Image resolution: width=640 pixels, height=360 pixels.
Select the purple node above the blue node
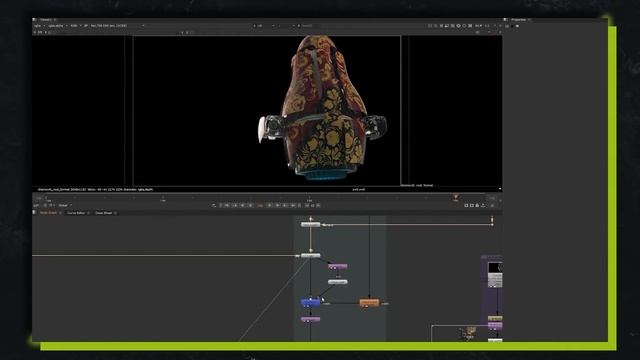[338, 266]
